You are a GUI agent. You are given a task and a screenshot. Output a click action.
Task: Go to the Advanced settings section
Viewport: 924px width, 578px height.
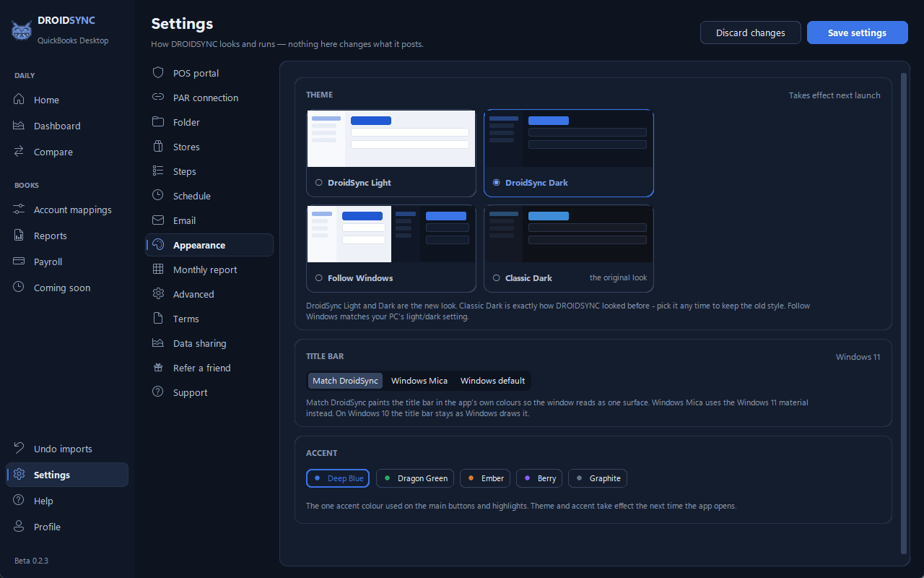[209, 294]
